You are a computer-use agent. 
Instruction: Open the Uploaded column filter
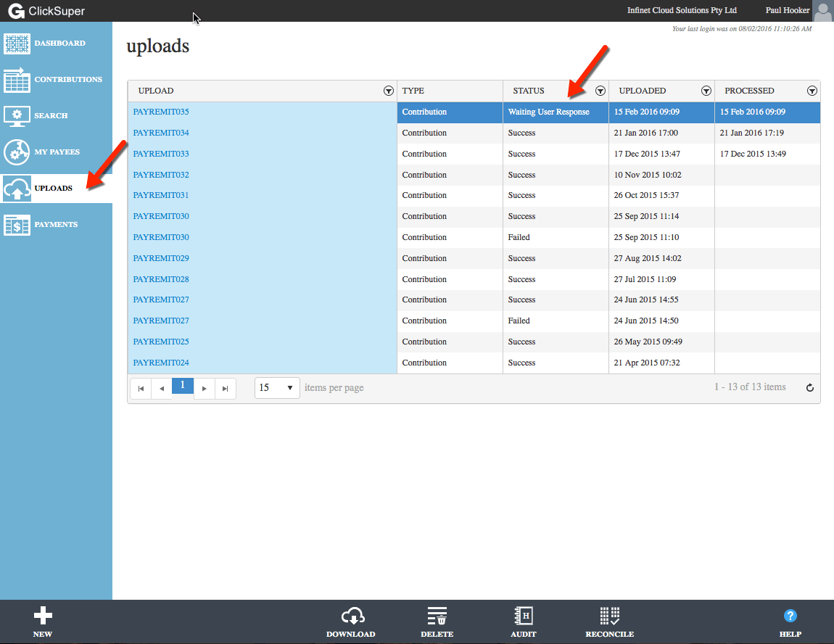click(x=706, y=91)
